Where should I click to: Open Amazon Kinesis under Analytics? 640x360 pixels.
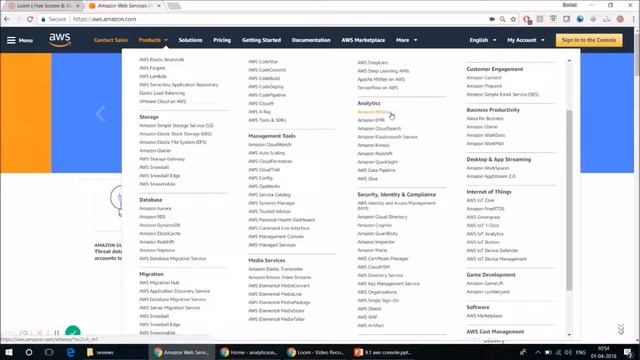coord(373,145)
